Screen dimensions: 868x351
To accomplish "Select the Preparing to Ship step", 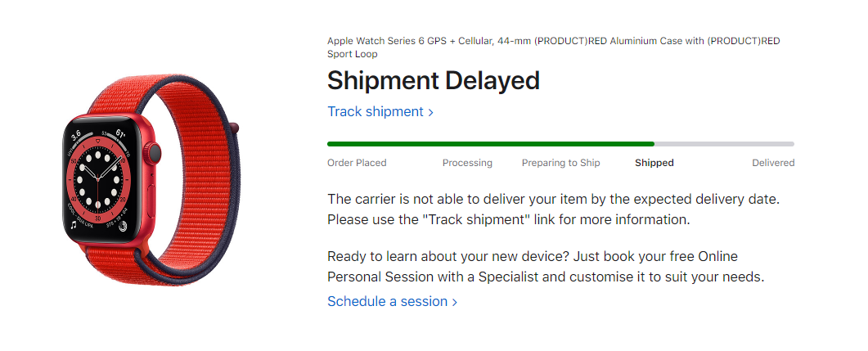I will (560, 163).
